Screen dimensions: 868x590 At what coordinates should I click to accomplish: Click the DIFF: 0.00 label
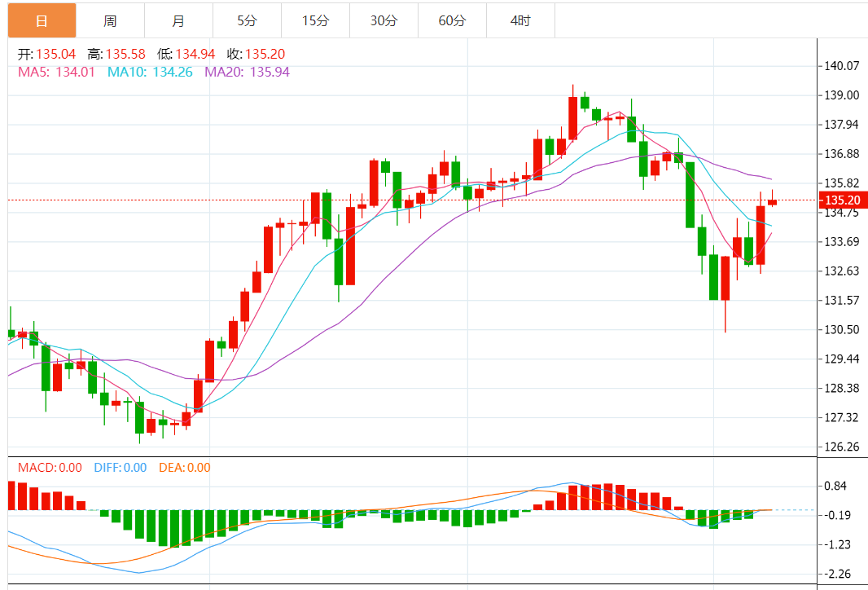[x=121, y=468]
